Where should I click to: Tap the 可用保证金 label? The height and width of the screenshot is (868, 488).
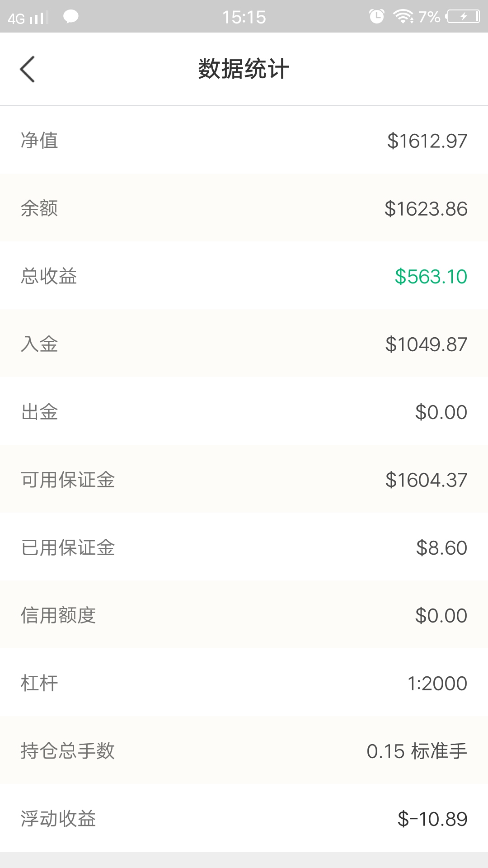click(68, 480)
